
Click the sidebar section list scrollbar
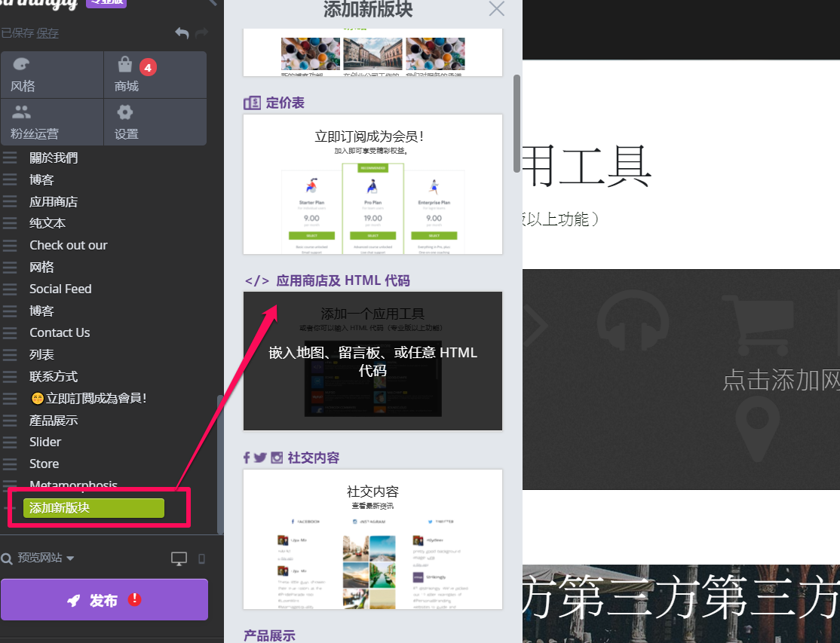219,464
